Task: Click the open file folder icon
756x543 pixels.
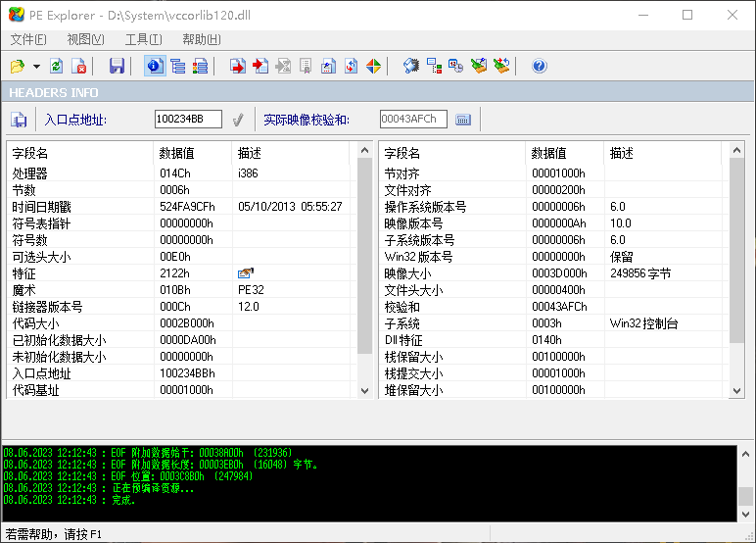Action: coord(18,67)
